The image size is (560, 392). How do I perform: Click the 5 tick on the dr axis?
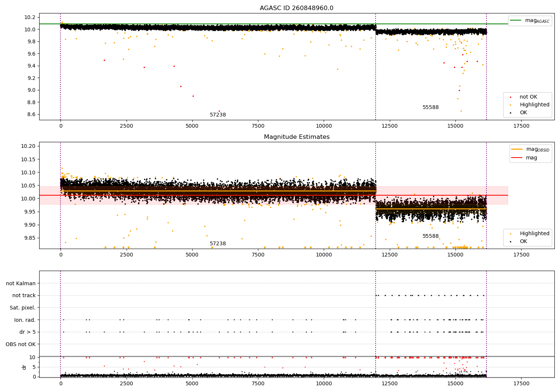(x=34, y=367)
